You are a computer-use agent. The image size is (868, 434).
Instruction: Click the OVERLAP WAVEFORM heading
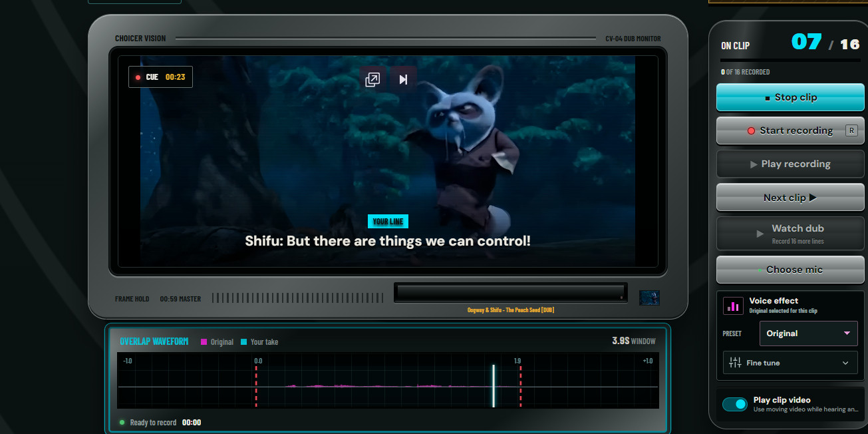click(154, 341)
